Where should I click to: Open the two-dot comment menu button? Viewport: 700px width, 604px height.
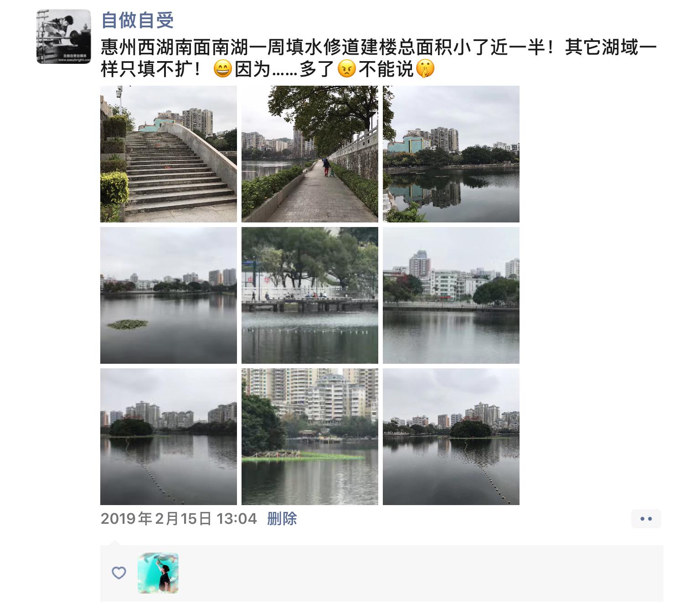click(646, 519)
